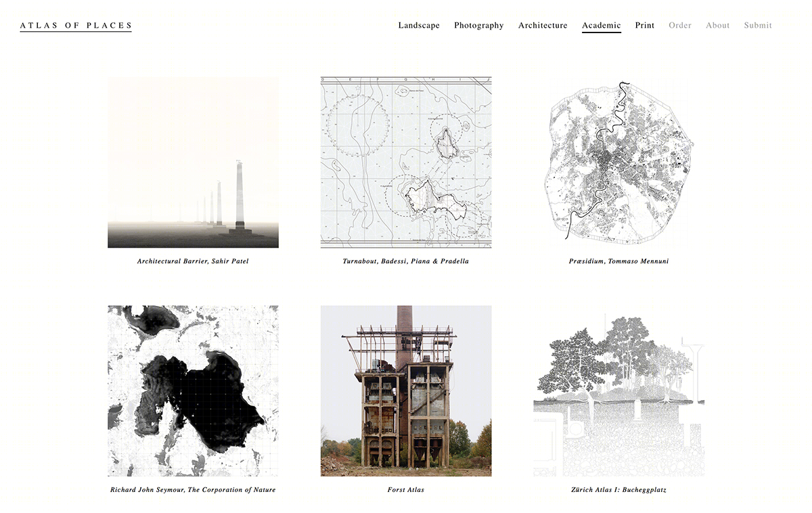Viewport: 812px width, 513px height.
Task: Open the Zürich Atlas tree section drawing
Action: [x=619, y=391]
